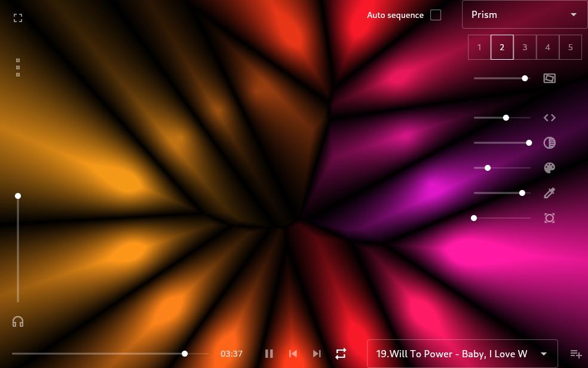The height and width of the screenshot is (368, 588).
Task: Expand the track list dropdown arrow
Action: pyautogui.click(x=544, y=354)
